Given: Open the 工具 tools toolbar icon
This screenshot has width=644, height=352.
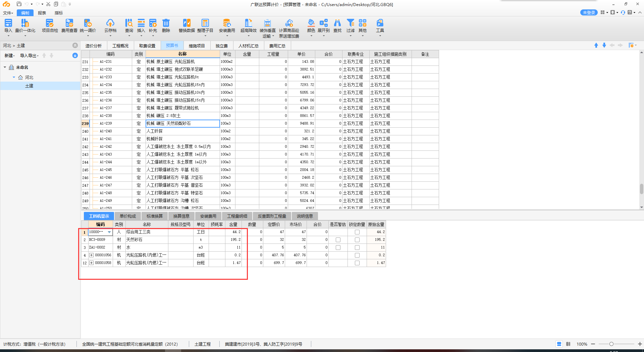Looking at the screenshot, I should click(x=380, y=26).
